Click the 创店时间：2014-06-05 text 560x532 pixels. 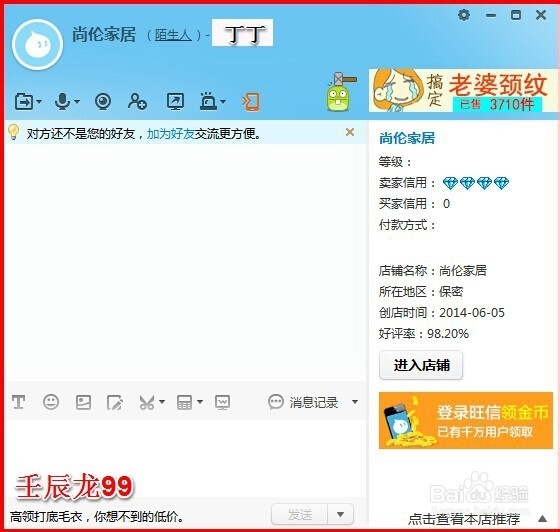tap(442, 313)
